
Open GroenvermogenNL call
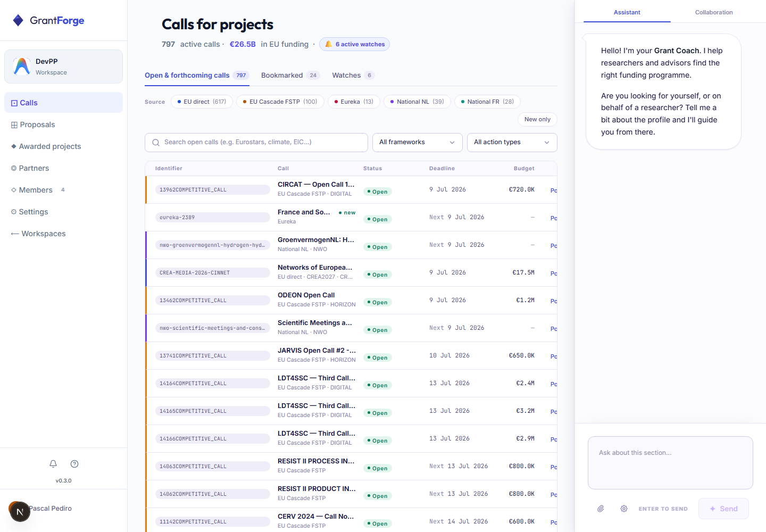(351, 245)
